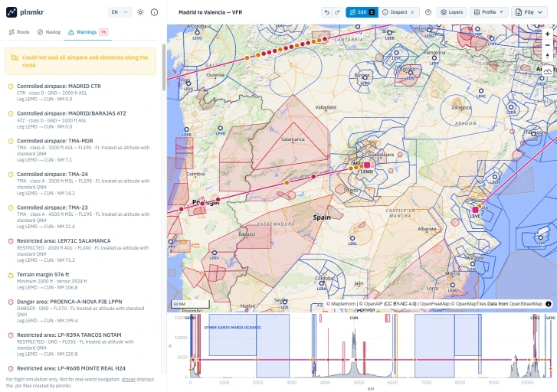Open the EN language dropdown
The height and width of the screenshot is (392, 557).
(120, 12)
